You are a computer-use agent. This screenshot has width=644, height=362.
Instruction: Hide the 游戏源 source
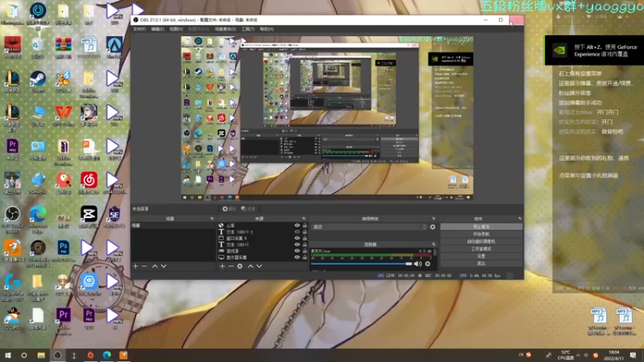pyautogui.click(x=297, y=251)
